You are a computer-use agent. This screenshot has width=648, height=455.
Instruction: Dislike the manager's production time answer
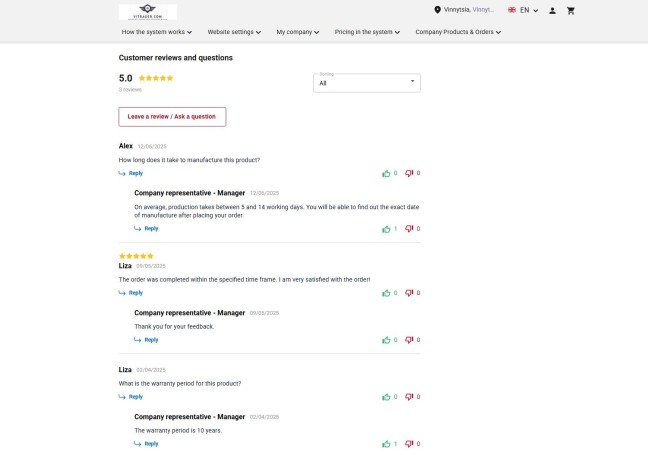(x=409, y=229)
